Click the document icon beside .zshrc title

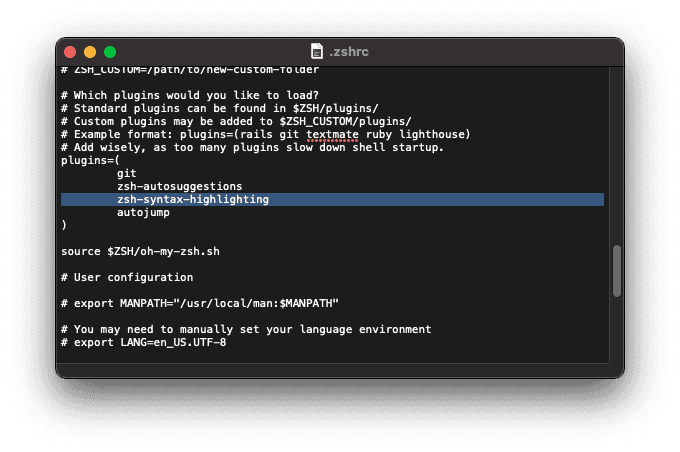tap(317, 51)
